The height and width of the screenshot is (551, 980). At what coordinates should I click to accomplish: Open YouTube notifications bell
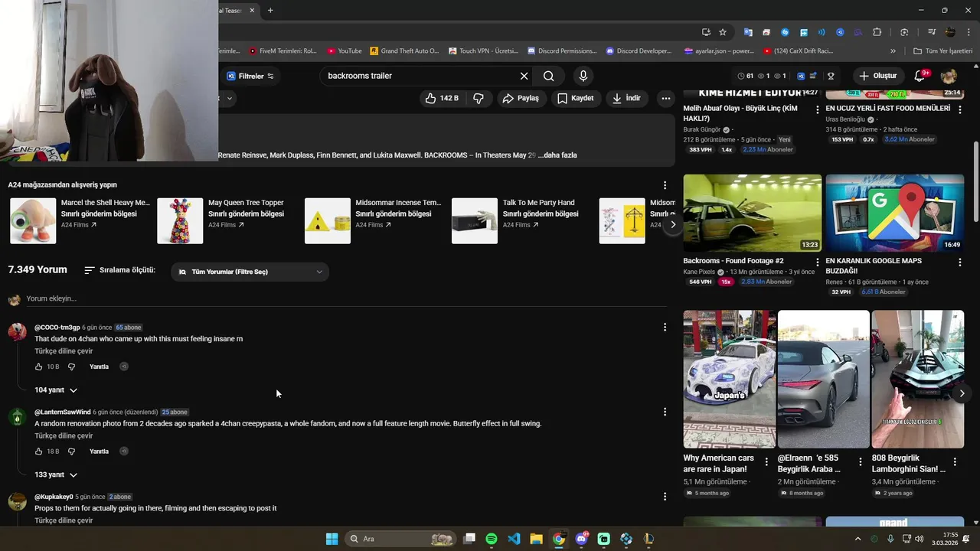coord(920,76)
